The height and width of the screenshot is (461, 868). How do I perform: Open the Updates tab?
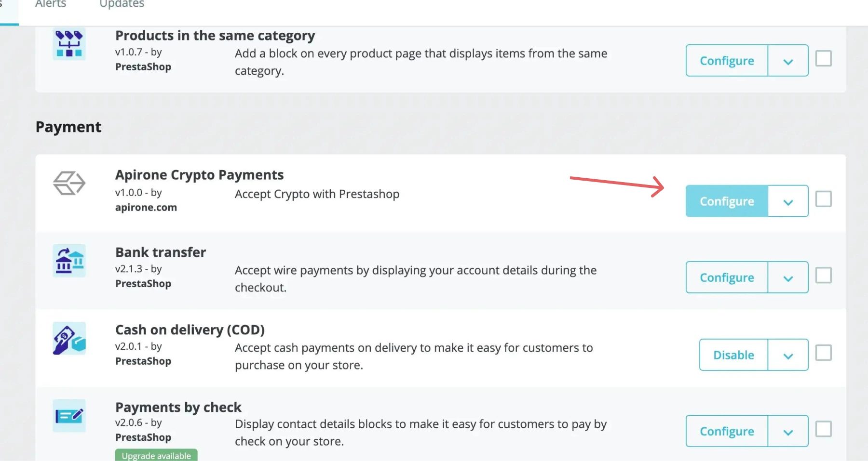(x=122, y=4)
